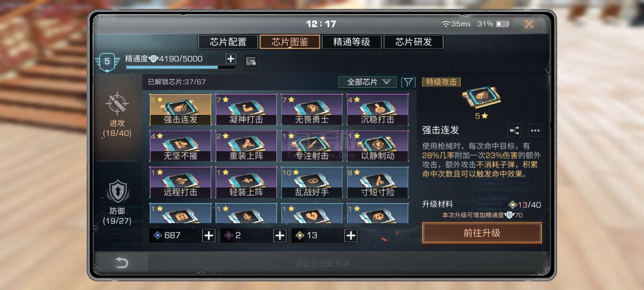Click the 前往升级 upgrade button
This screenshot has height=290, width=644.
[482, 233]
